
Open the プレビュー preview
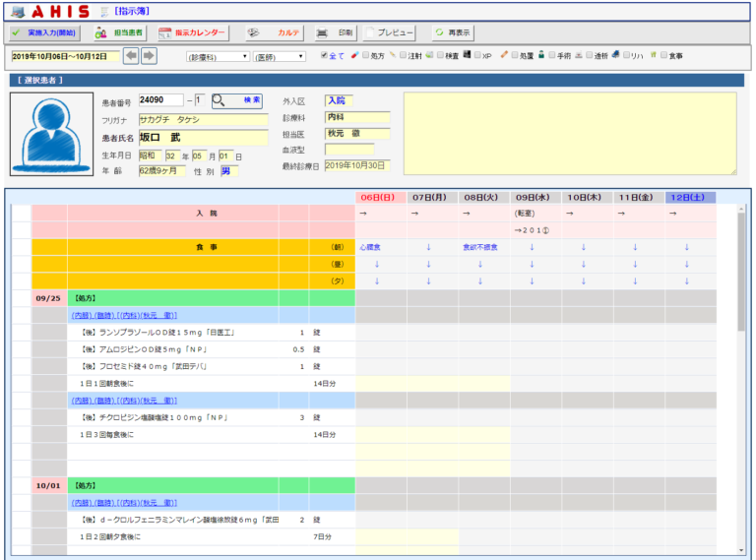(x=390, y=33)
